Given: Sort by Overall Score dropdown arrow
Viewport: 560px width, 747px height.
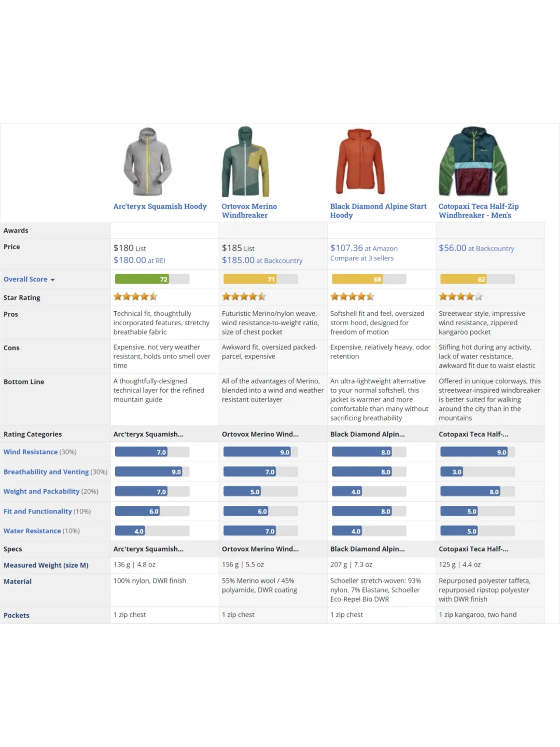Looking at the screenshot, I should click(52, 280).
